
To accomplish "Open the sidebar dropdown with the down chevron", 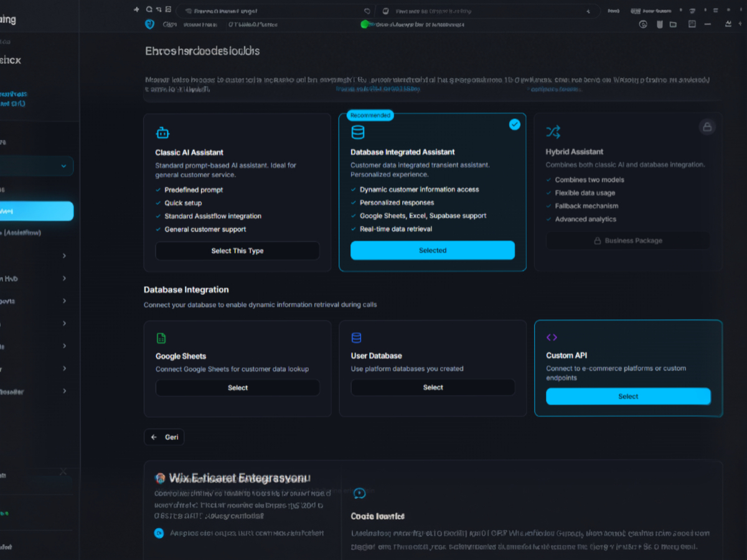I will click(63, 166).
